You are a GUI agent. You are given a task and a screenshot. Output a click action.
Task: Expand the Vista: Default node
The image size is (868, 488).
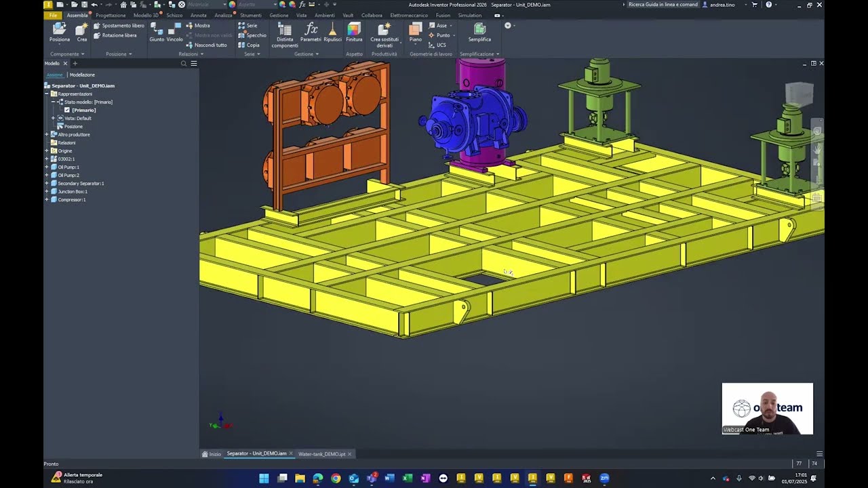[54, 118]
